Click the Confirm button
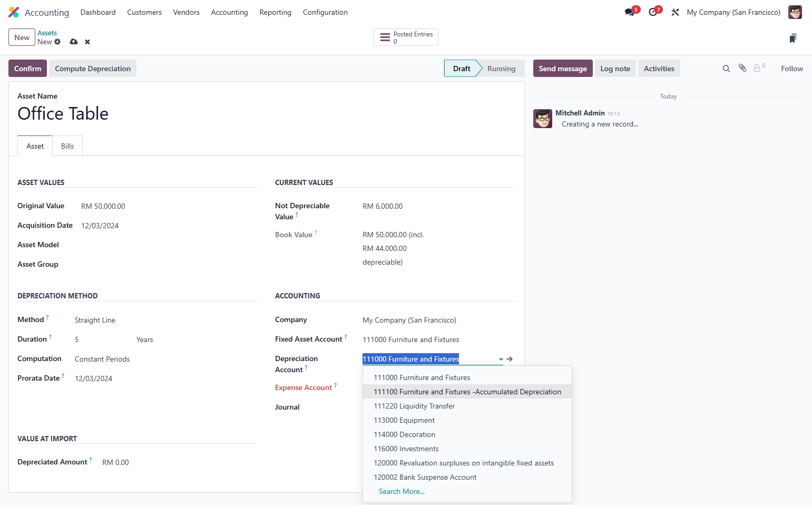 [x=27, y=69]
